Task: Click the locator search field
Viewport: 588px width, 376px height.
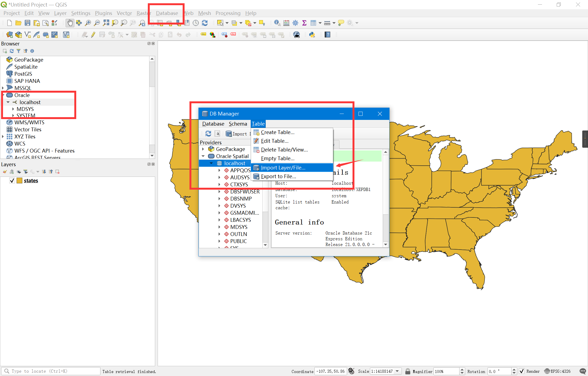Action: tap(51, 371)
